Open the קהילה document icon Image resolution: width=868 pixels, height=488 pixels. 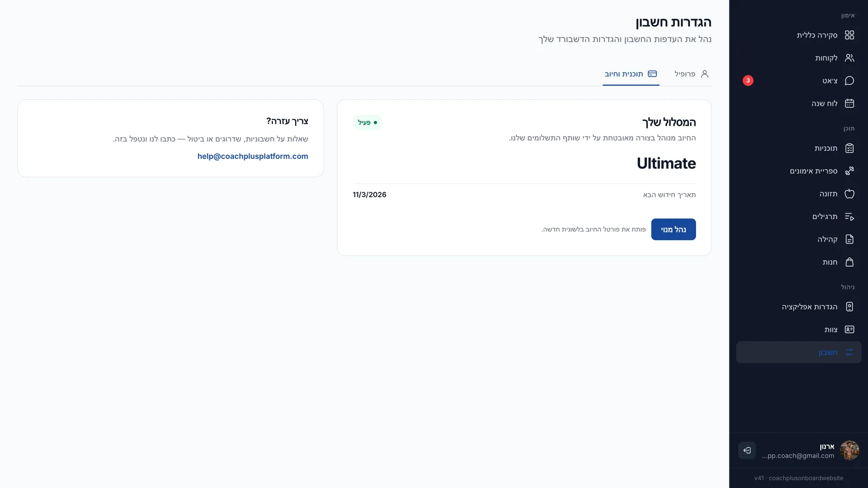tap(850, 240)
